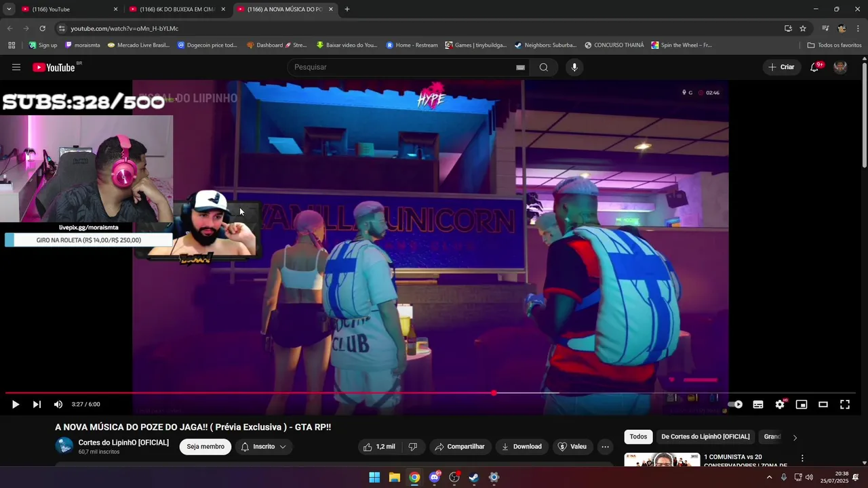This screenshot has height=488, width=868.
Task: Open the tab search dropdown
Action: (9, 9)
